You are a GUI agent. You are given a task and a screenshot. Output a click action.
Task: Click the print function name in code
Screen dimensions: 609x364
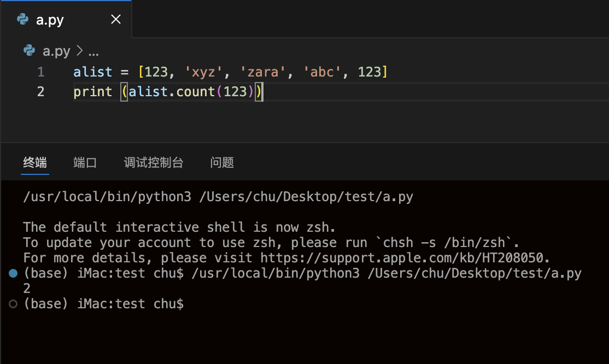pyautogui.click(x=92, y=92)
